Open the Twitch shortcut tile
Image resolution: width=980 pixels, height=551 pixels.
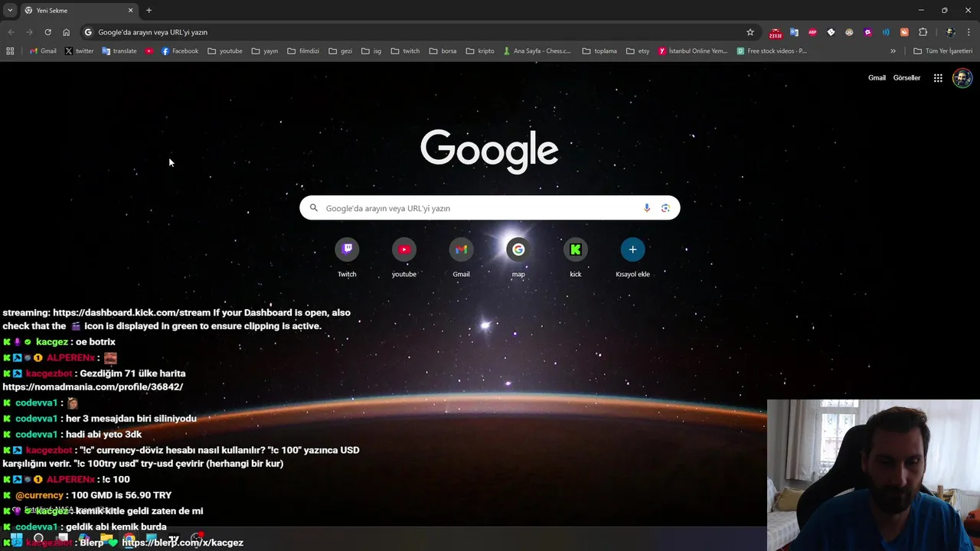(x=347, y=258)
